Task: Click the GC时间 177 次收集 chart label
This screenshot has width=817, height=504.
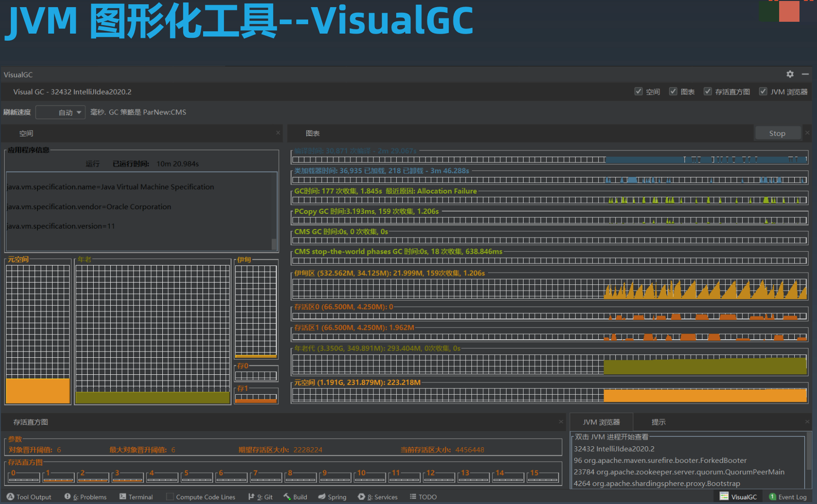Action: (385, 191)
